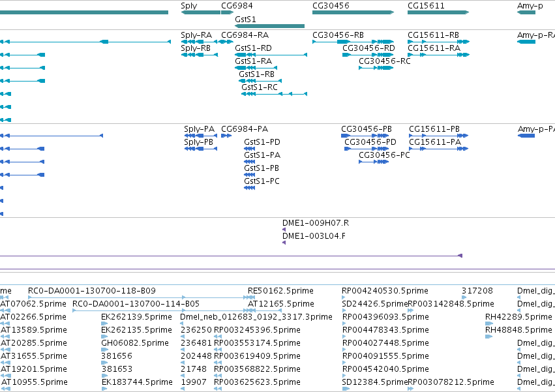Select the 236250 EST label
555x392 pixels.
tap(196, 329)
